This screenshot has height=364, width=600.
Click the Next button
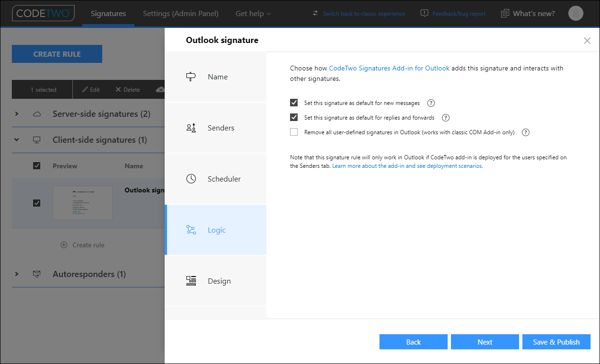(485, 342)
